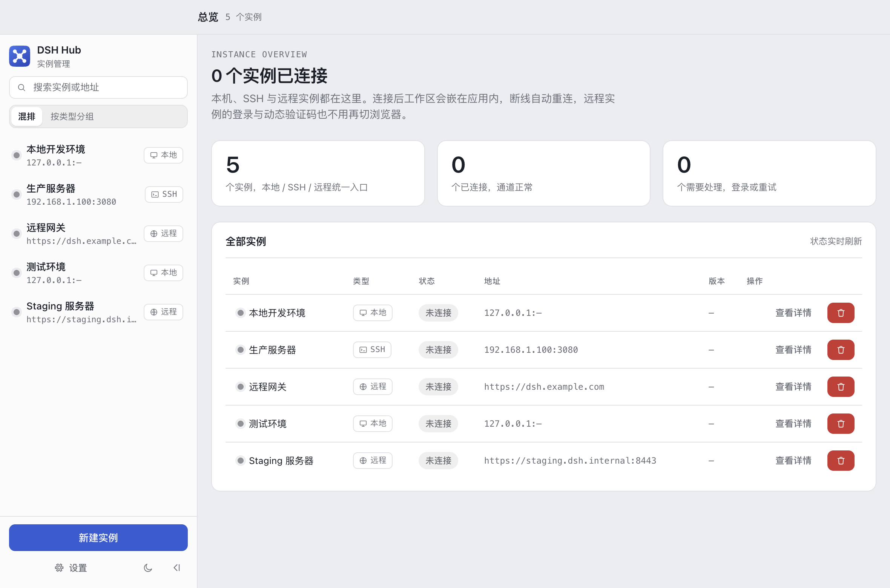Click 本地 type badge in 本地开发环境 table row
Screen dimensions: 890x588
click(373, 313)
